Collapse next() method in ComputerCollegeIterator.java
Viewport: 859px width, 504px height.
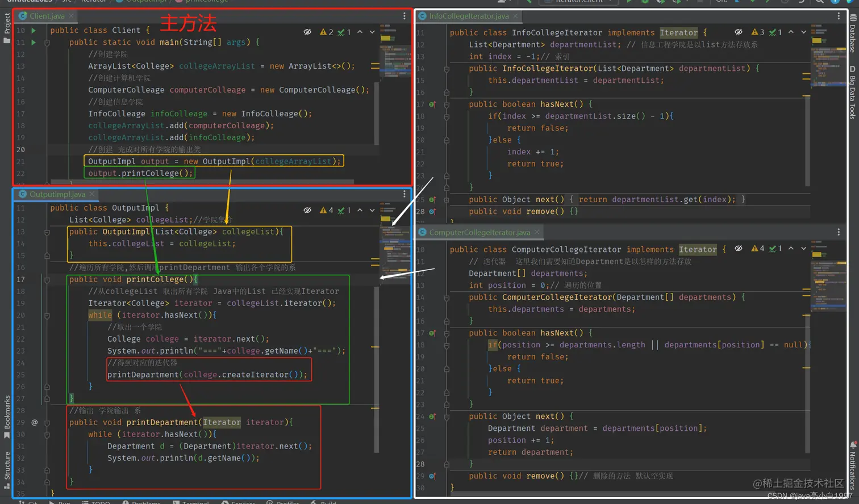[447, 417]
